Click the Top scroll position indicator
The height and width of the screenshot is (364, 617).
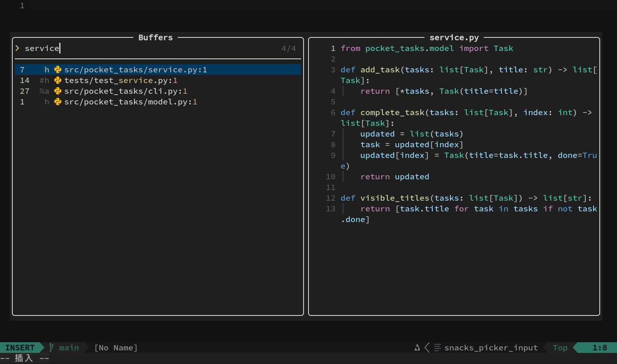tap(560, 348)
